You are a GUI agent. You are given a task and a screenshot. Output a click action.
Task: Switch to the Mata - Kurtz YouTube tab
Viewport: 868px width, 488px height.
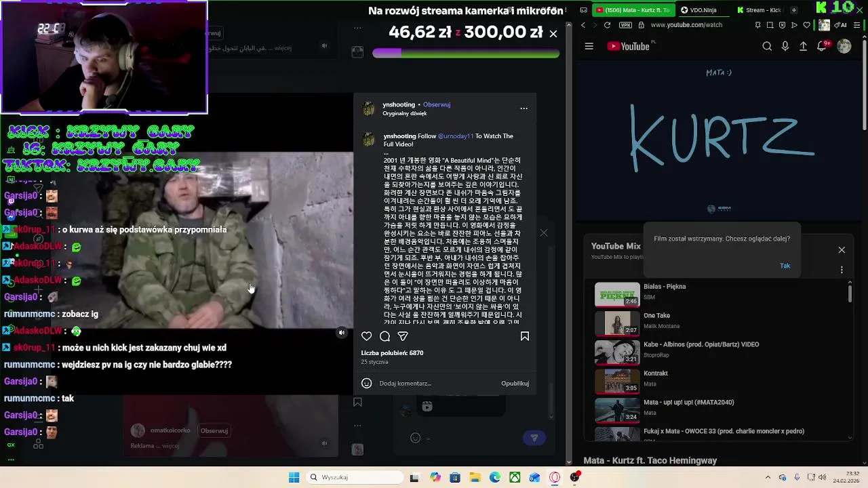(x=633, y=10)
